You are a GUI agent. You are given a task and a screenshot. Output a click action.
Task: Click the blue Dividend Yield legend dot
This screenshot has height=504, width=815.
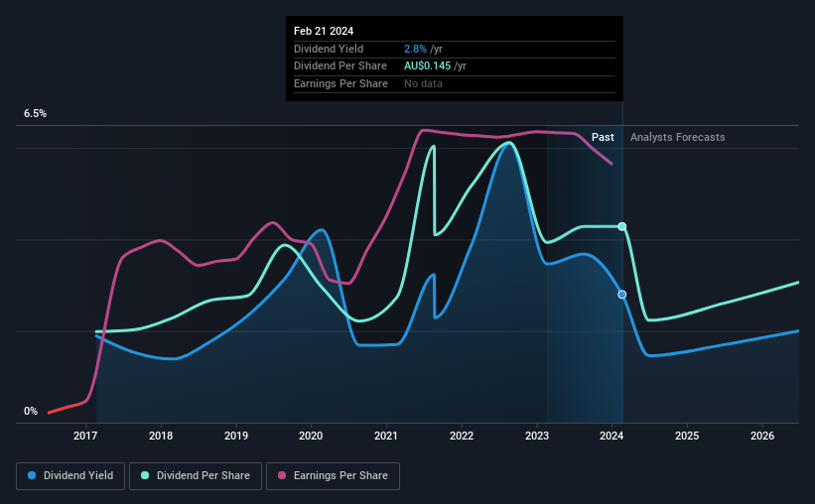tap(32, 475)
